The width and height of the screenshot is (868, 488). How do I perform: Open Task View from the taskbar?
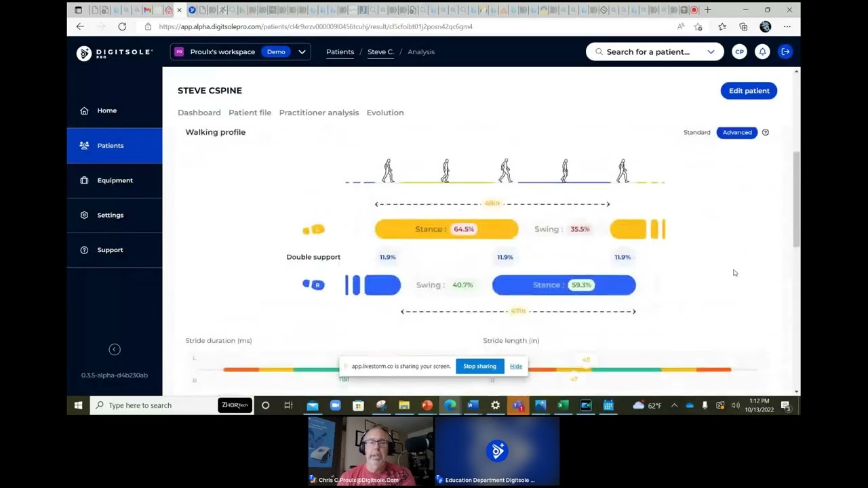(x=288, y=405)
